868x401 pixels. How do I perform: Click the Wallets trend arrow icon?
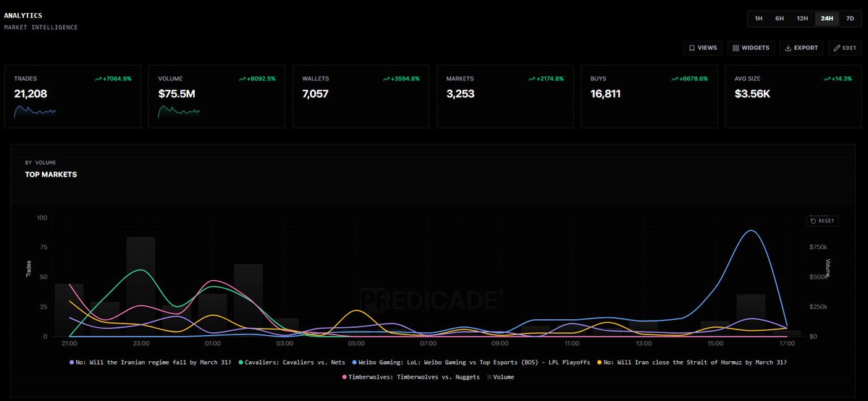(x=386, y=79)
